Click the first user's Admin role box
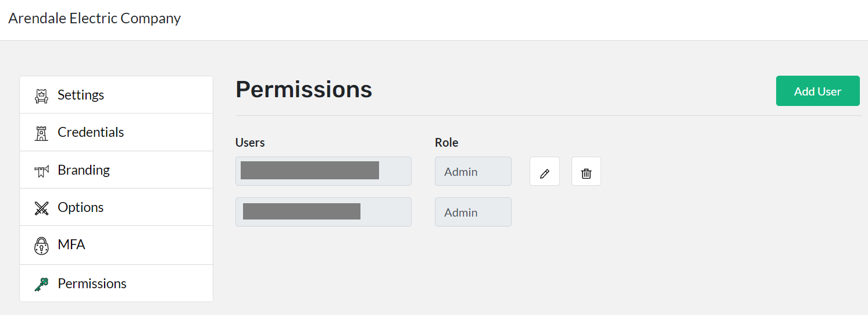 (x=473, y=171)
